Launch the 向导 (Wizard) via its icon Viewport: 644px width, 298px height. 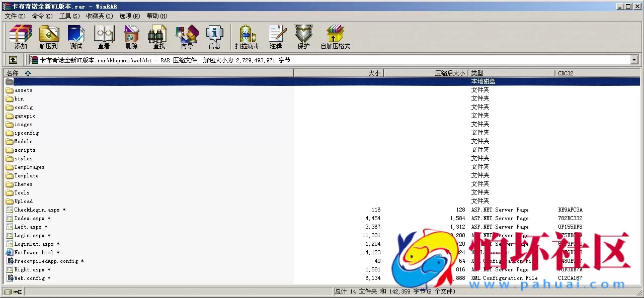[x=187, y=35]
